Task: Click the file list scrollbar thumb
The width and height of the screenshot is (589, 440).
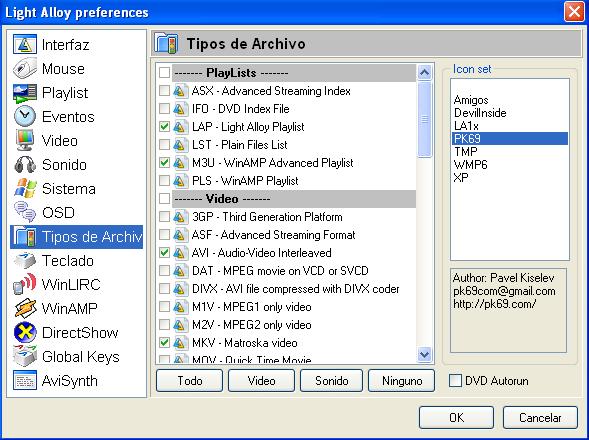Action: pyautogui.click(x=424, y=119)
